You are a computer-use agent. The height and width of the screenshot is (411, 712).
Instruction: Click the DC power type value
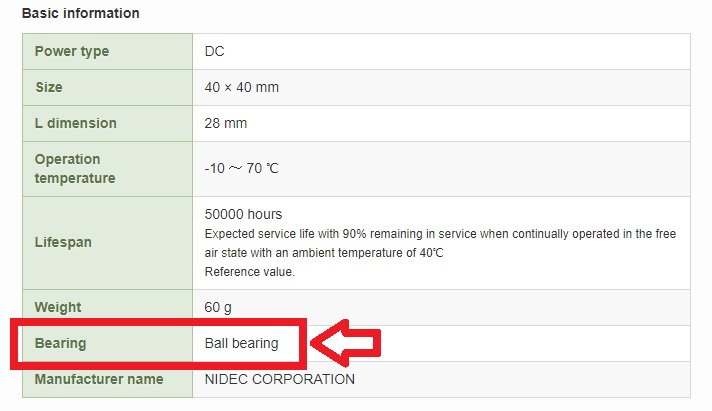[214, 51]
